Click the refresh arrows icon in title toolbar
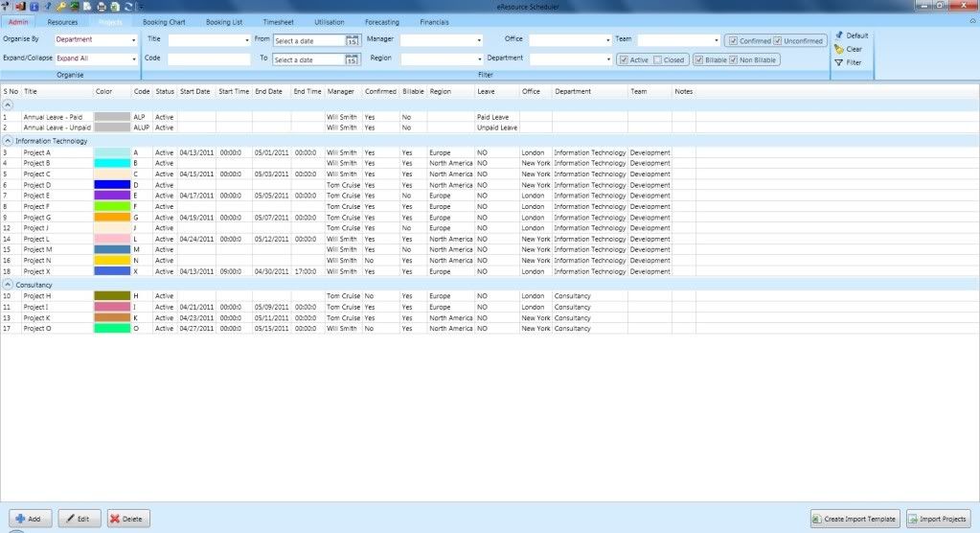This screenshot has height=533, width=980. point(128,7)
